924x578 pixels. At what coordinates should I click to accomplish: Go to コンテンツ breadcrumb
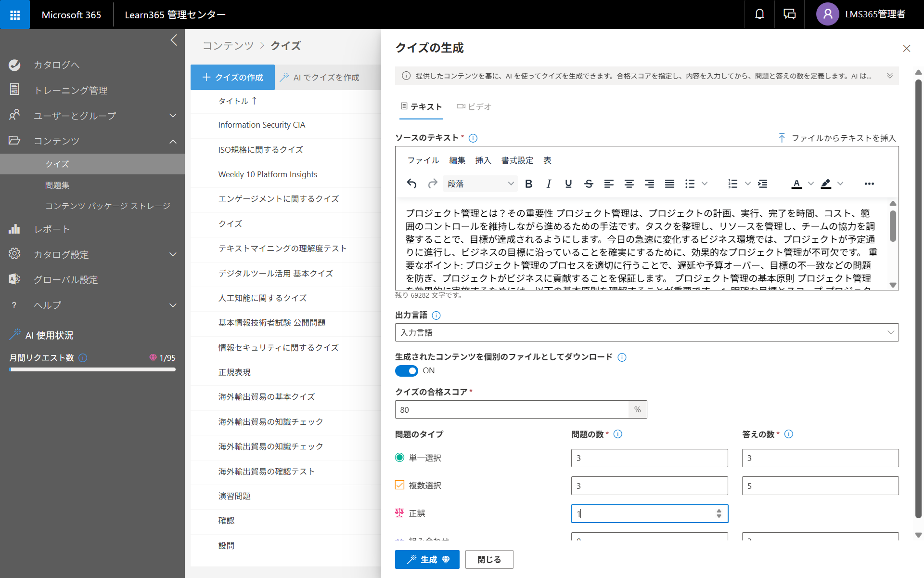pyautogui.click(x=228, y=46)
